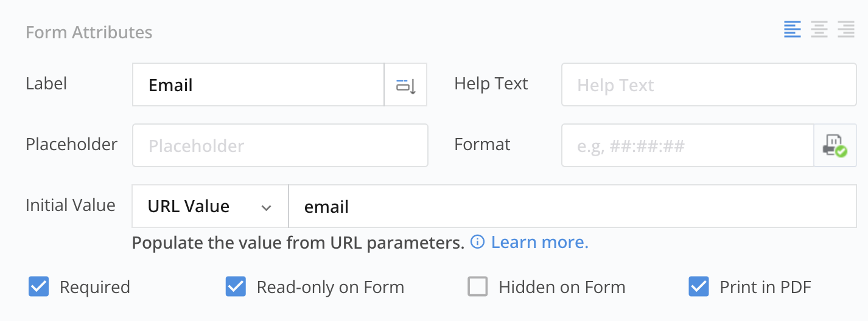Click into the Placeholder input field
868x321 pixels.
click(x=280, y=146)
